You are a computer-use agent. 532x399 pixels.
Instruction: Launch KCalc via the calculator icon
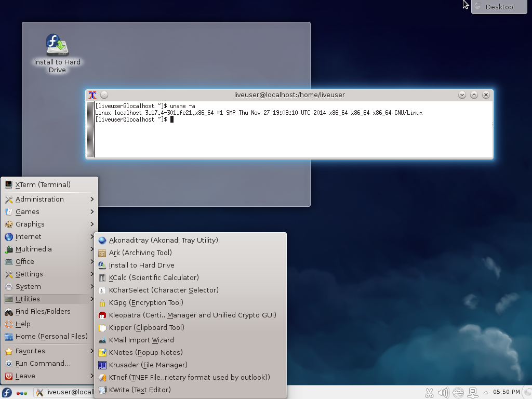point(102,278)
